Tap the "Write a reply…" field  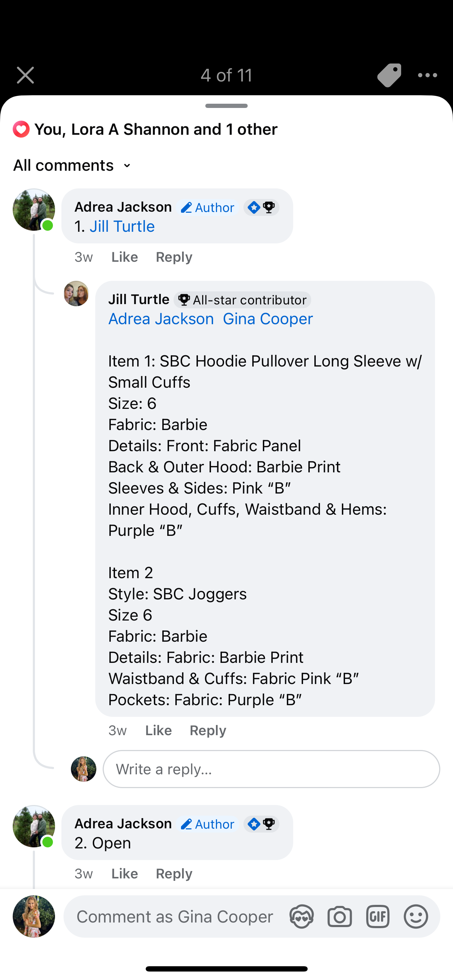click(x=271, y=769)
